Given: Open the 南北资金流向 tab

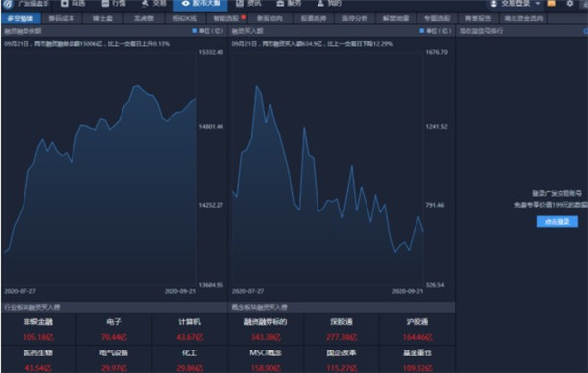Looking at the screenshot, I should coord(523,18).
